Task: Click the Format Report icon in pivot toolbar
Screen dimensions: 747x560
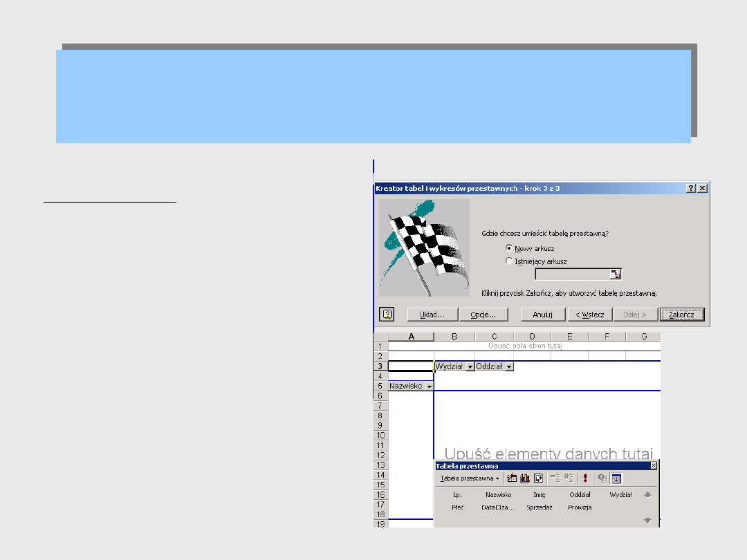Action: pyautogui.click(x=512, y=478)
